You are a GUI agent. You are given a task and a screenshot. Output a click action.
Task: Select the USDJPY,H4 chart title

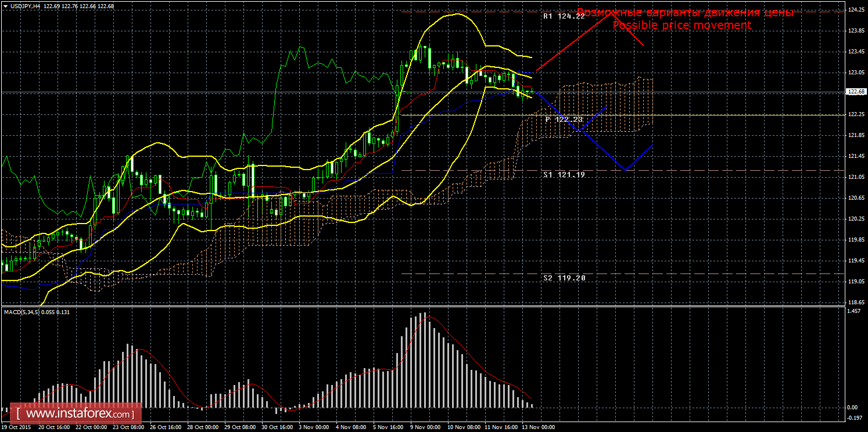point(25,6)
